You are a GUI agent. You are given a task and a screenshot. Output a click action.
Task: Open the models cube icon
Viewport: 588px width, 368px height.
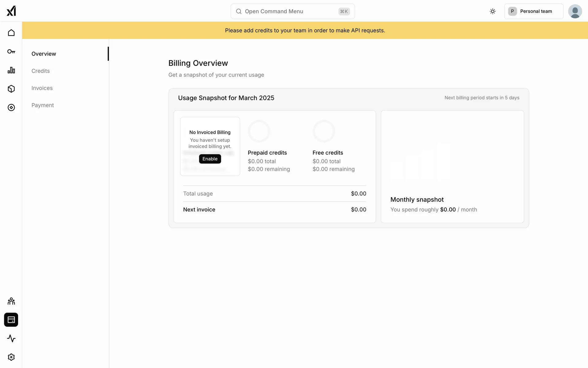pos(11,89)
